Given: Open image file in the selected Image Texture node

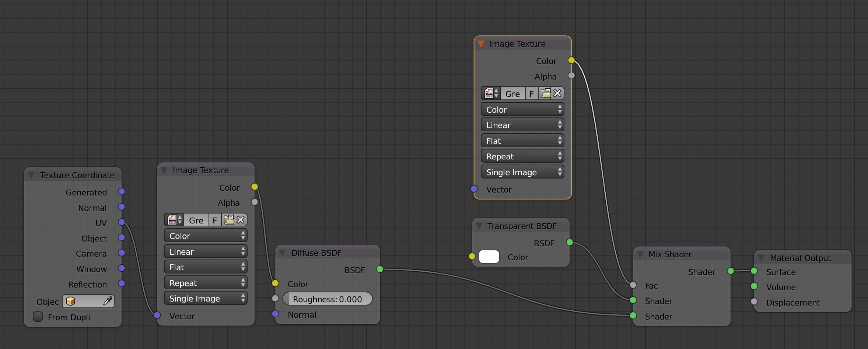Looking at the screenshot, I should pyautogui.click(x=545, y=94).
